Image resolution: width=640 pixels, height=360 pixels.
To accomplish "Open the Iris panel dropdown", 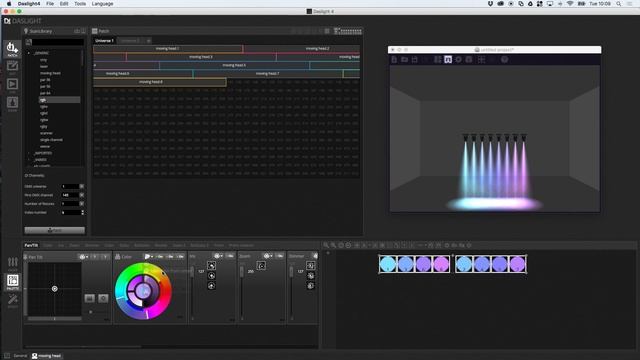I will pos(218,256).
